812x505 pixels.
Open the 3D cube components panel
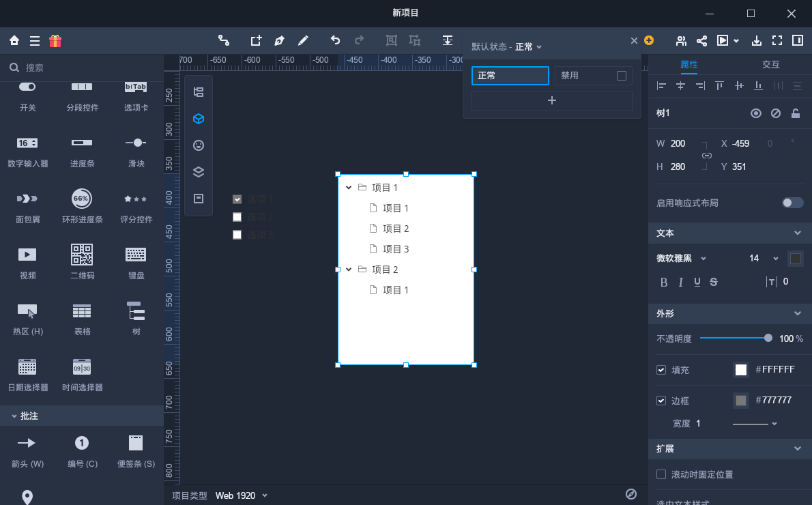pyautogui.click(x=199, y=119)
